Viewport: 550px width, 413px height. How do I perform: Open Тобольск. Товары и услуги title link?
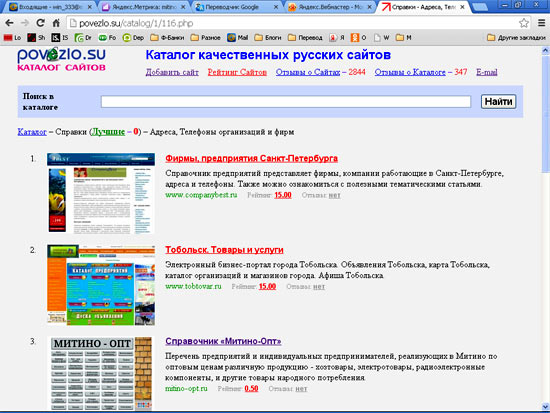[224, 250]
